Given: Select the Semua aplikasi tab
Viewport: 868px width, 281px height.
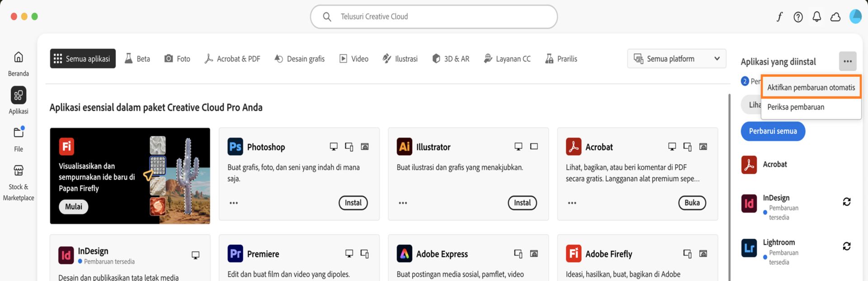Looking at the screenshot, I should pos(83,59).
